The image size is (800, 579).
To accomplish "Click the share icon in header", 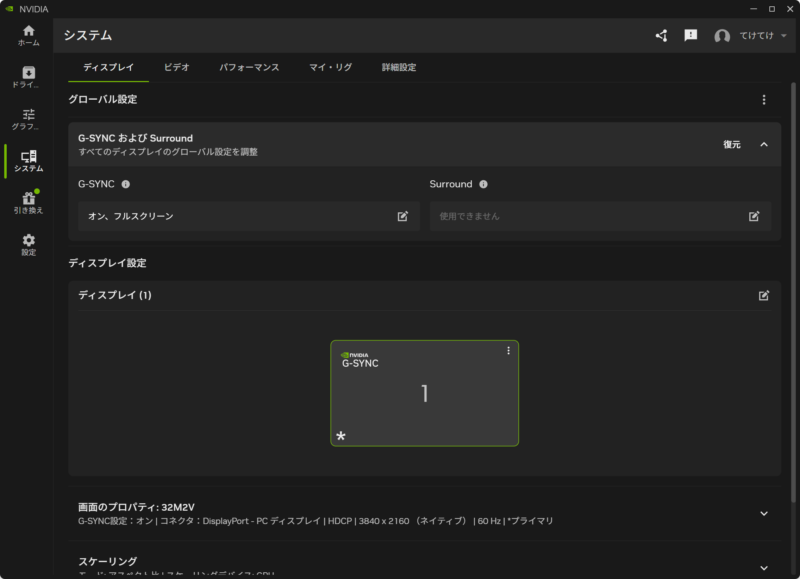I will [x=661, y=36].
